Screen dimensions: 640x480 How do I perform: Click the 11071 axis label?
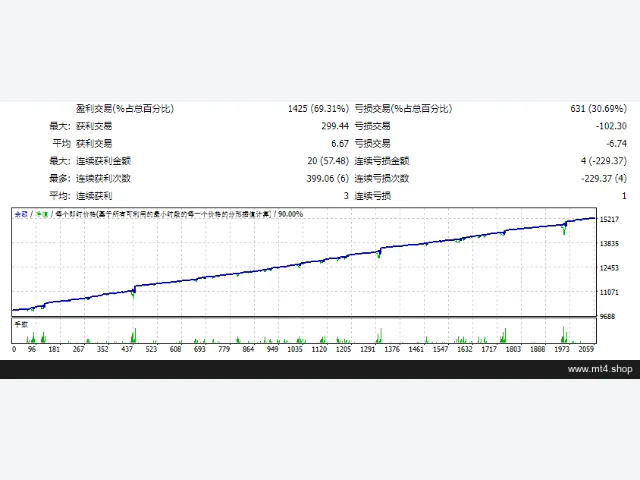coord(609,292)
